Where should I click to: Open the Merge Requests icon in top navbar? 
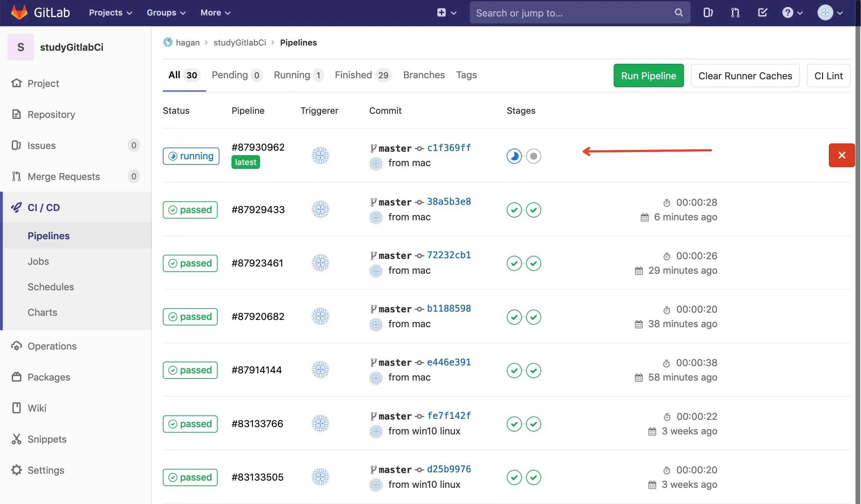[x=735, y=13]
